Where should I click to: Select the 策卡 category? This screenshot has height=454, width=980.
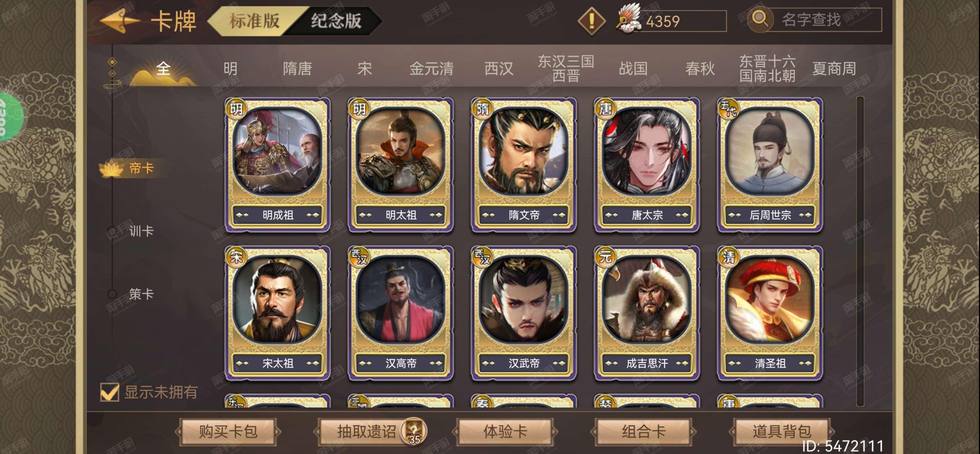click(141, 294)
